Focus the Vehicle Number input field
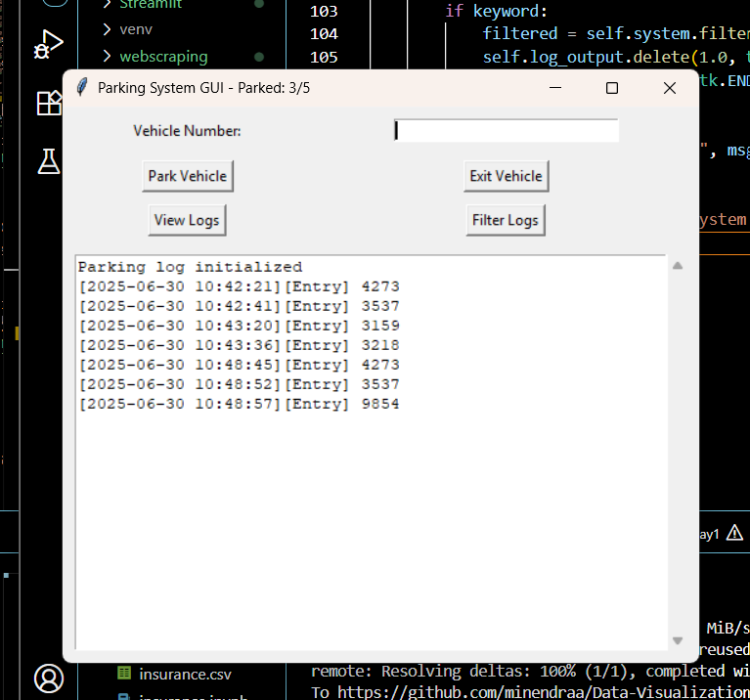The image size is (750, 700). click(507, 131)
